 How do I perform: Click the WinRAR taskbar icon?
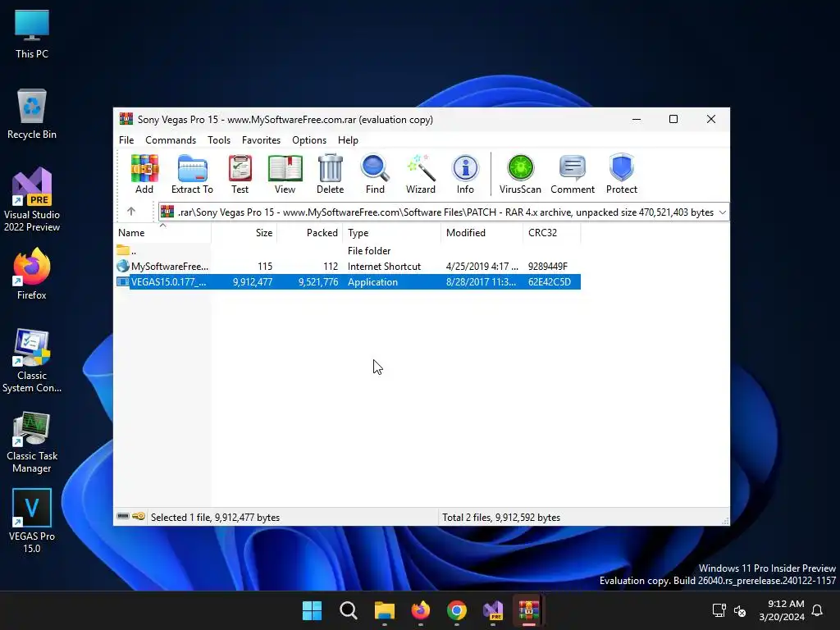click(x=529, y=610)
